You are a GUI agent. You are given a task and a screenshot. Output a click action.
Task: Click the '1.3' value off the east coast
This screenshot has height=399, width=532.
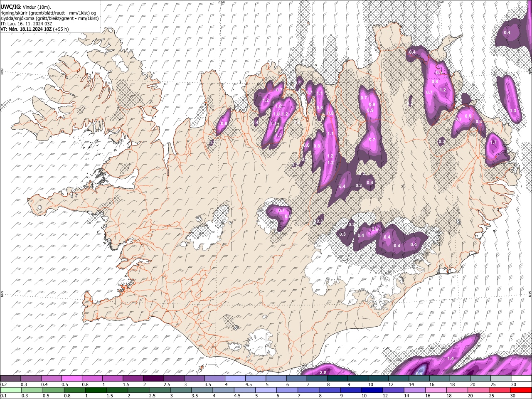[513, 111]
